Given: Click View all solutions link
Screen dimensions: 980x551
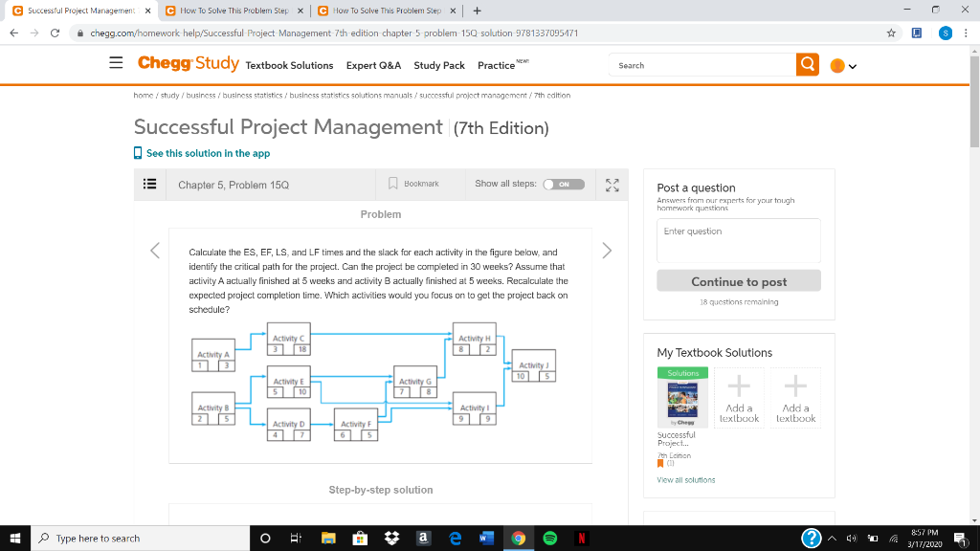Looking at the screenshot, I should [x=685, y=480].
